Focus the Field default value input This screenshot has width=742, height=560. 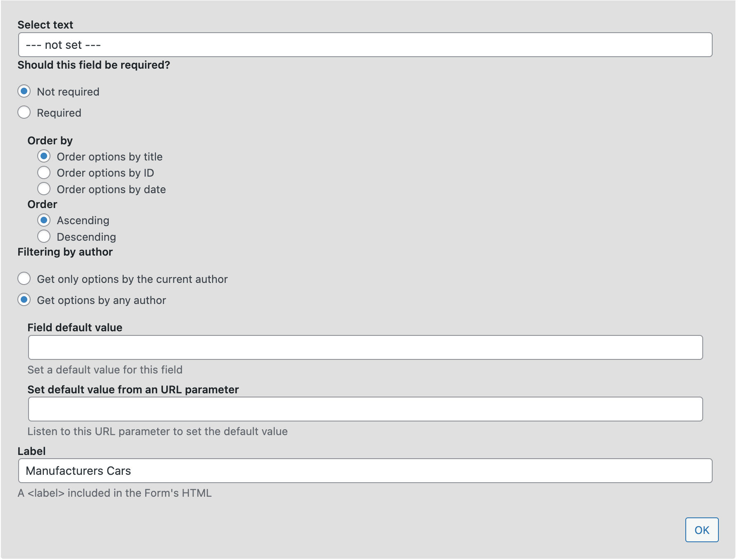coord(365,347)
